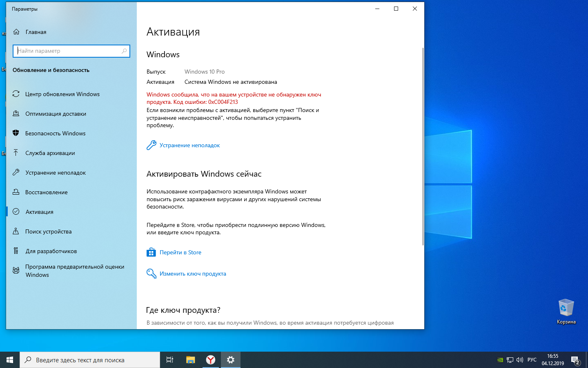Screen dimensions: 588x368
Task: Click the Для разработчиков tools icon
Action: pyautogui.click(x=16, y=251)
